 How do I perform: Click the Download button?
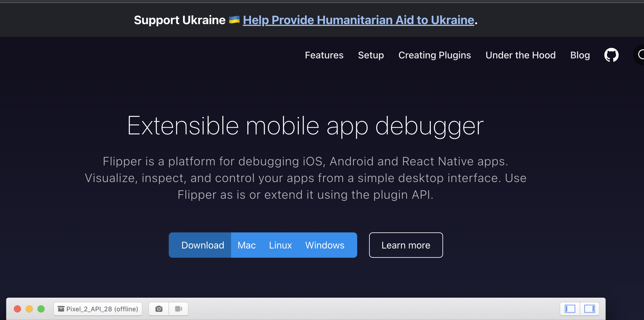(200, 245)
